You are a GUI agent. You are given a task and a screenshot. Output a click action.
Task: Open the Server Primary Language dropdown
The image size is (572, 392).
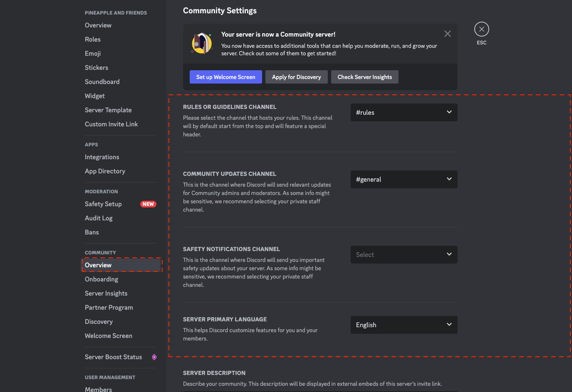(403, 325)
